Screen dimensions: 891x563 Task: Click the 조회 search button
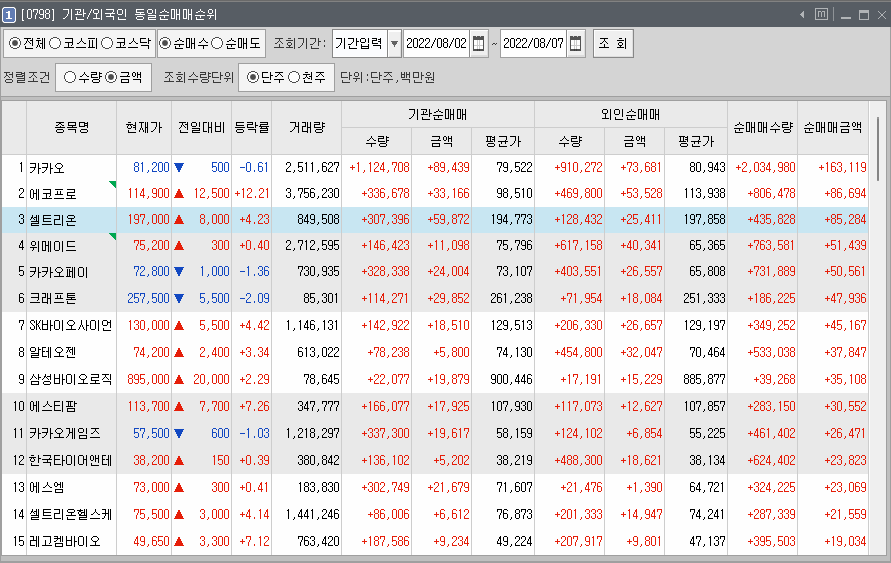pyautogui.click(x=613, y=44)
